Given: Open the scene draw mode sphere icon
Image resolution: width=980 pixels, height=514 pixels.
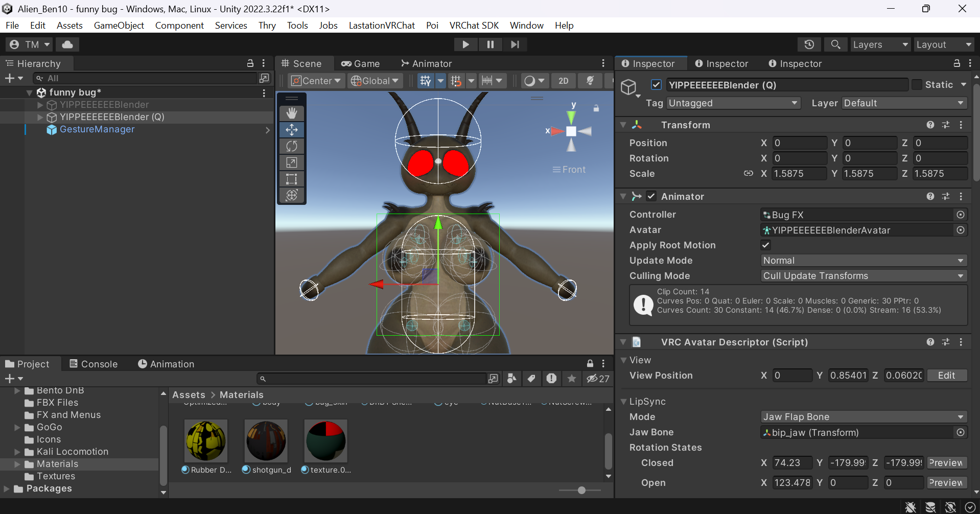Looking at the screenshot, I should coord(530,81).
